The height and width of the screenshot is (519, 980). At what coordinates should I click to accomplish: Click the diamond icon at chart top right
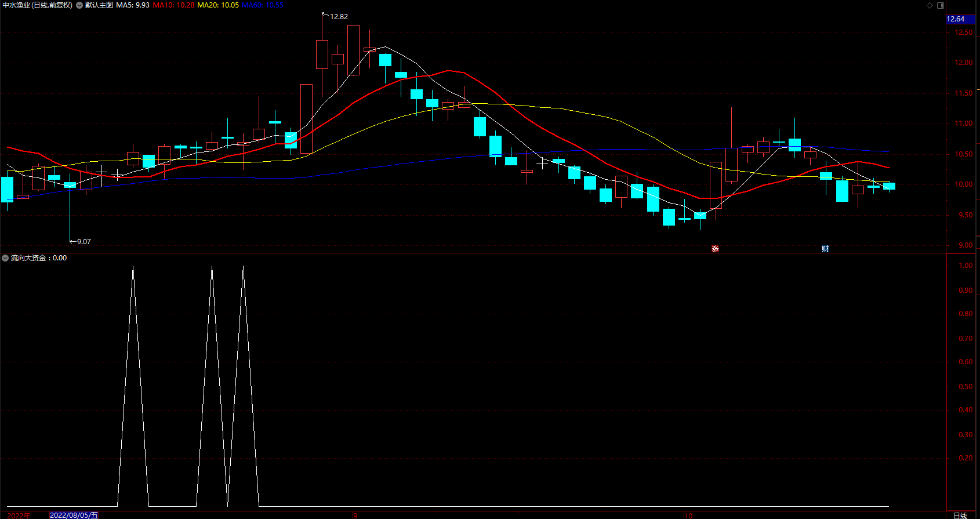tap(930, 5)
